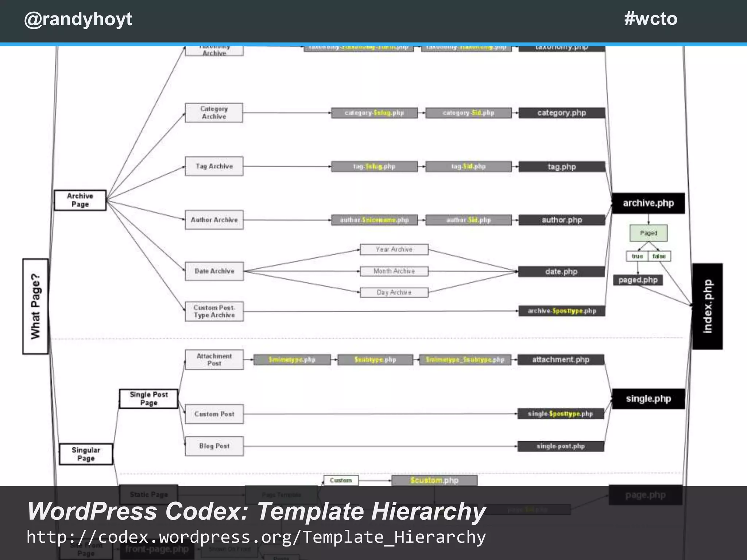The height and width of the screenshot is (560, 747).
Task: Click the green Paged decision box
Action: click(x=648, y=233)
